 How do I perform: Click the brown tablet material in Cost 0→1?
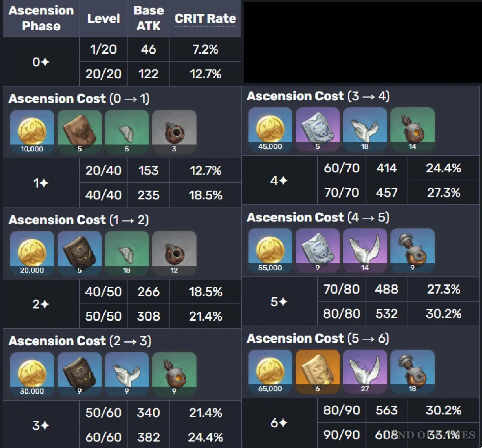click(x=79, y=132)
